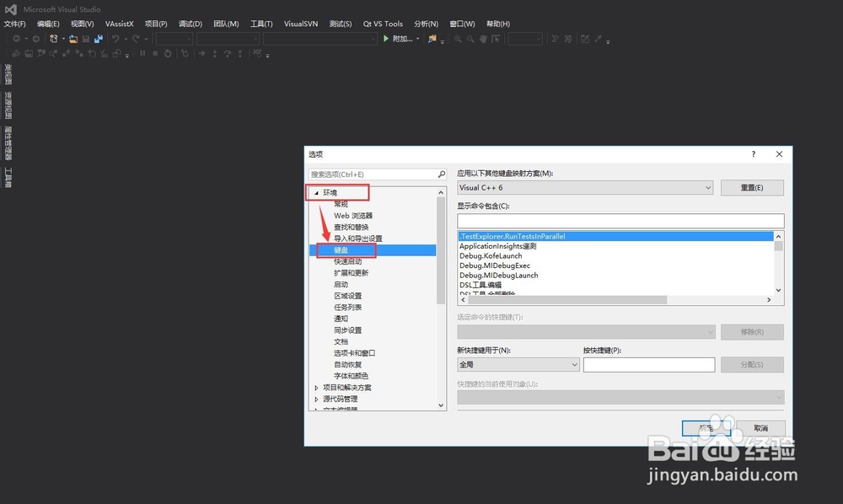Select Web 浏览器 in the options tree
This screenshot has height=504, width=843.
tap(353, 216)
